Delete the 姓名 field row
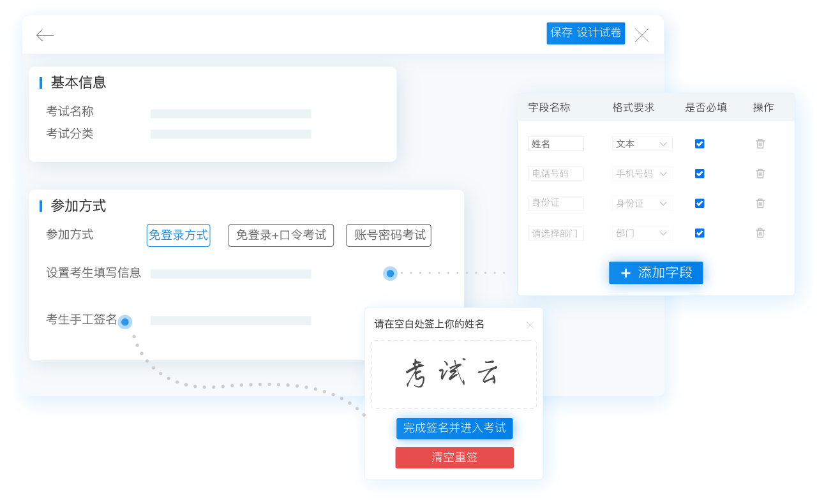The width and height of the screenshot is (817, 504). click(760, 144)
